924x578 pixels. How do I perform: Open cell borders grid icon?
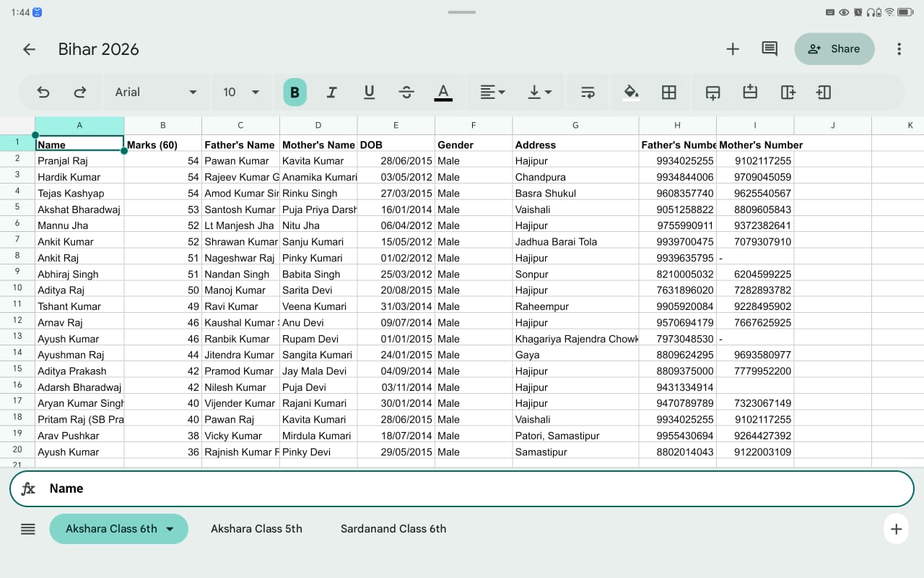point(668,92)
